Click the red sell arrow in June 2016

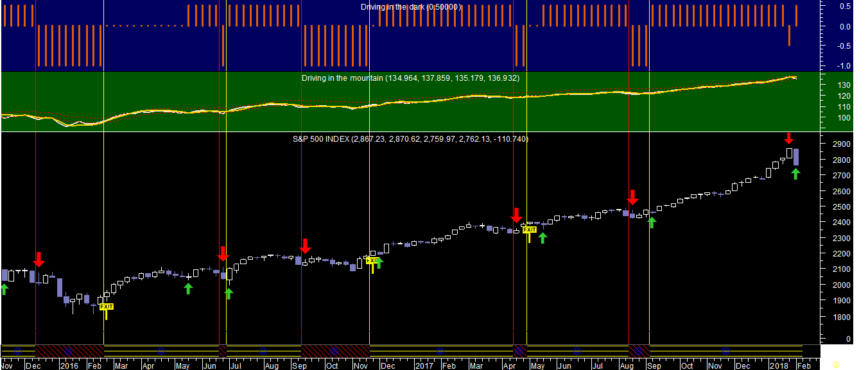(x=223, y=254)
